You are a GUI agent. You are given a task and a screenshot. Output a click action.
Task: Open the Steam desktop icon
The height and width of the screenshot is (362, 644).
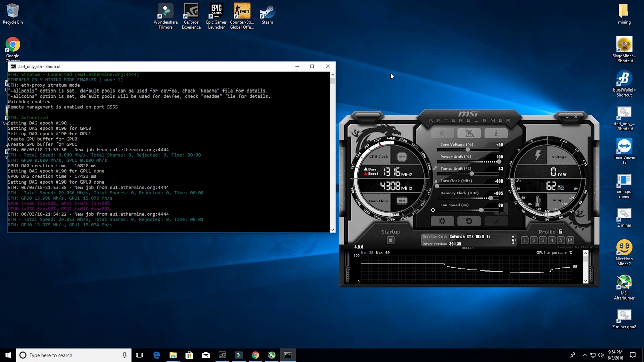coord(267,14)
